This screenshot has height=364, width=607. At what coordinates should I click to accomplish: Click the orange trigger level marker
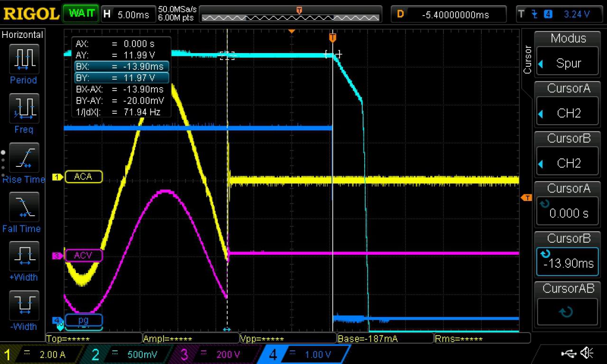[526, 197]
